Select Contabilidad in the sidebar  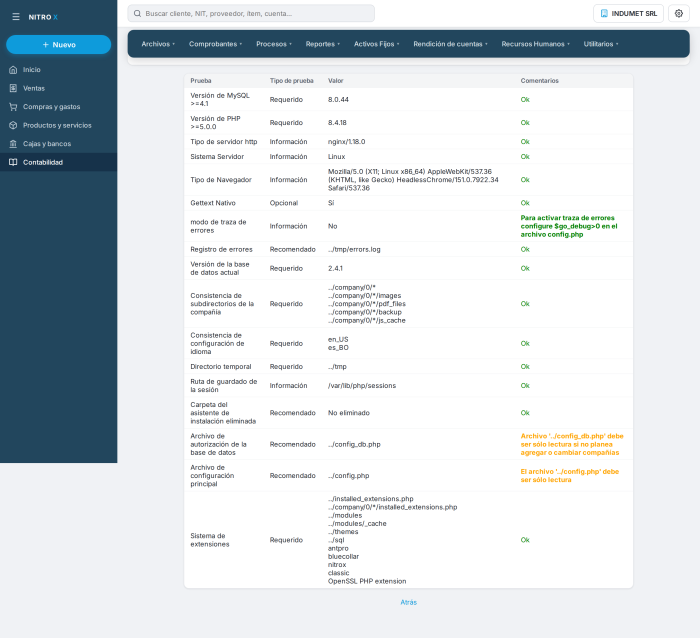58,163
